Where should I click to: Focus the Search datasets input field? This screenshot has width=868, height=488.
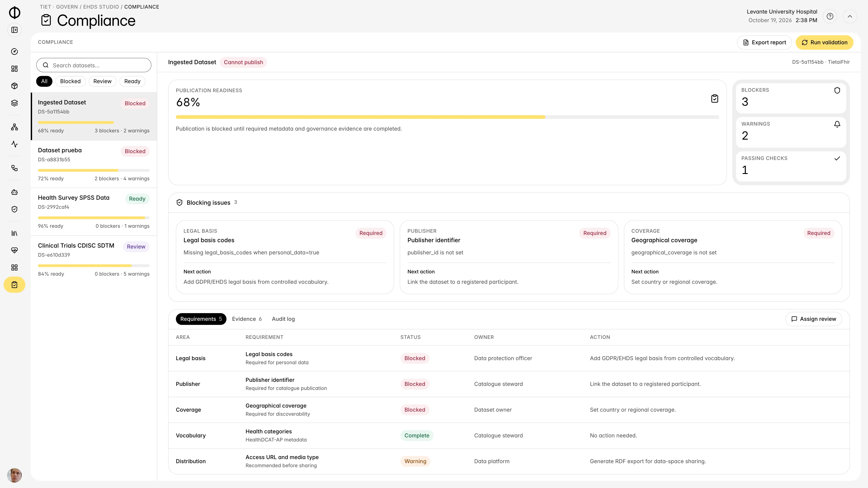click(x=94, y=65)
